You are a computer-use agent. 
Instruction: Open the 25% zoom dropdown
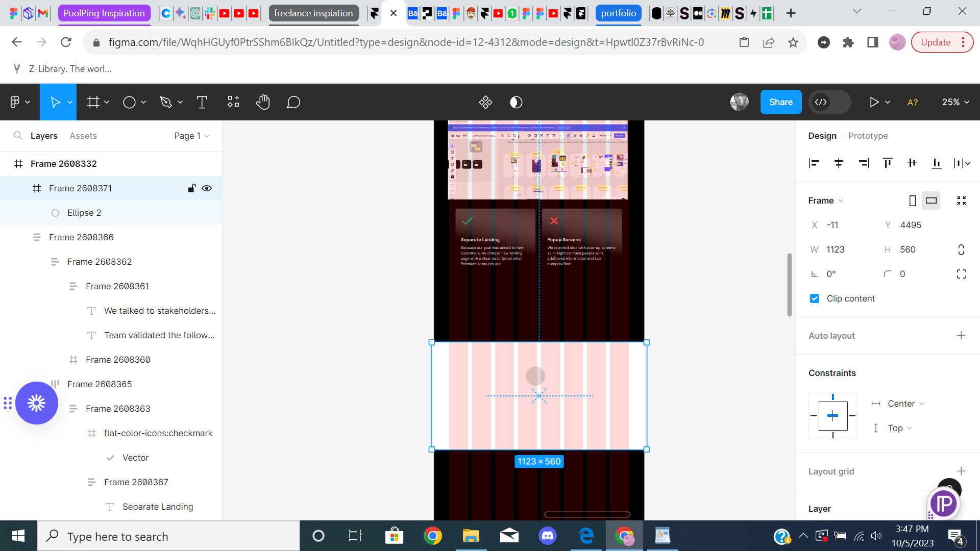tap(955, 103)
